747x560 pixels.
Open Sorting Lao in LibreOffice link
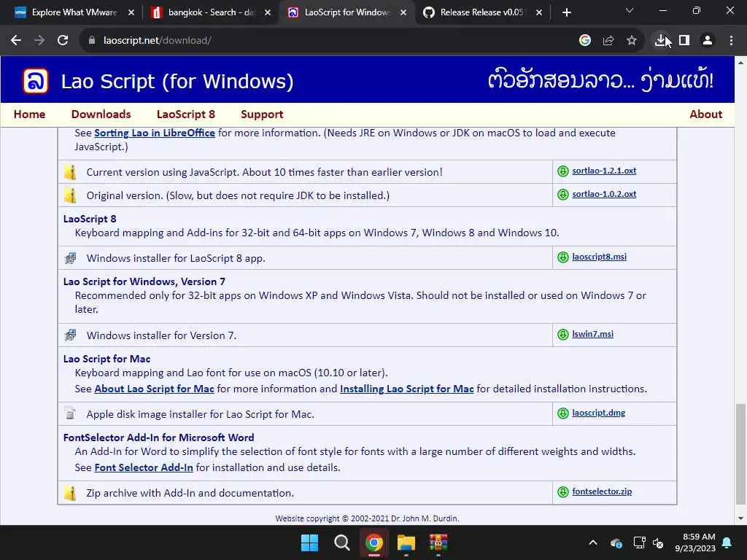(x=155, y=133)
